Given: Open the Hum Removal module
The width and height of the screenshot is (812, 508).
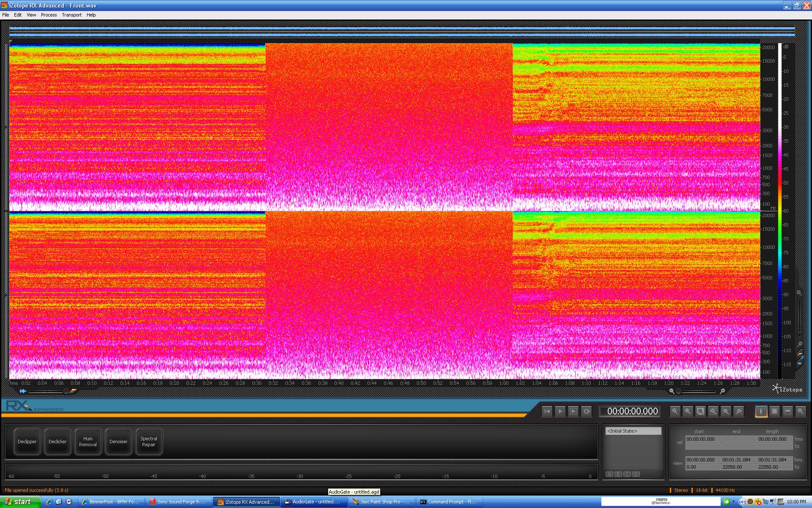Looking at the screenshot, I should (x=88, y=442).
